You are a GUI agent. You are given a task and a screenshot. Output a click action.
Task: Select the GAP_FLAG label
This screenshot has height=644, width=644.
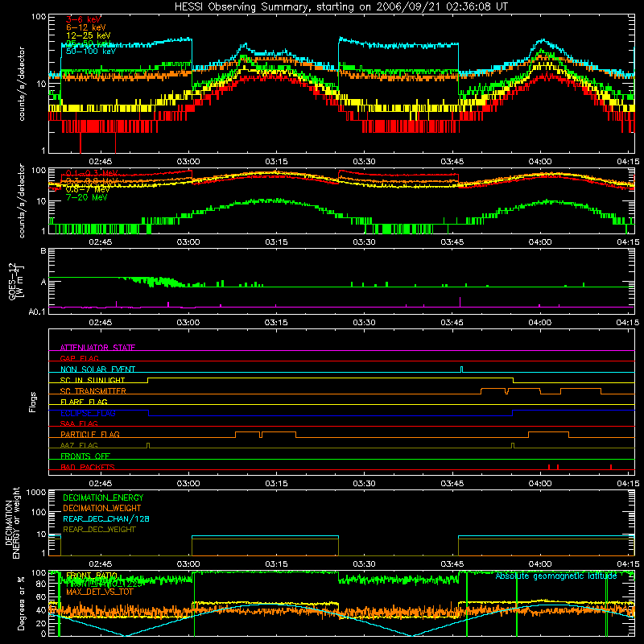pyautogui.click(x=79, y=358)
